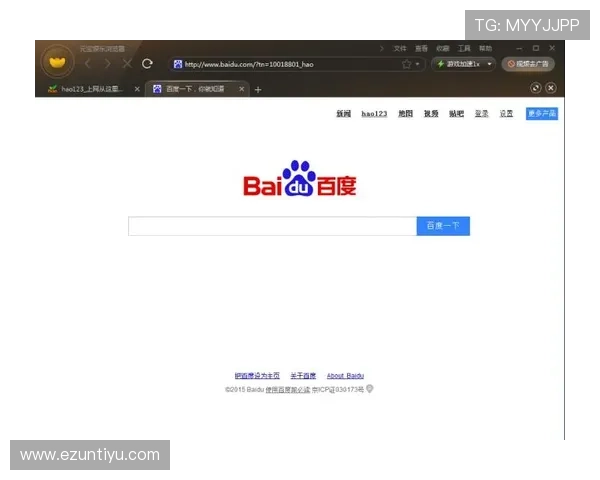
Task: Open the 收藏 menu
Action: pyautogui.click(x=443, y=48)
